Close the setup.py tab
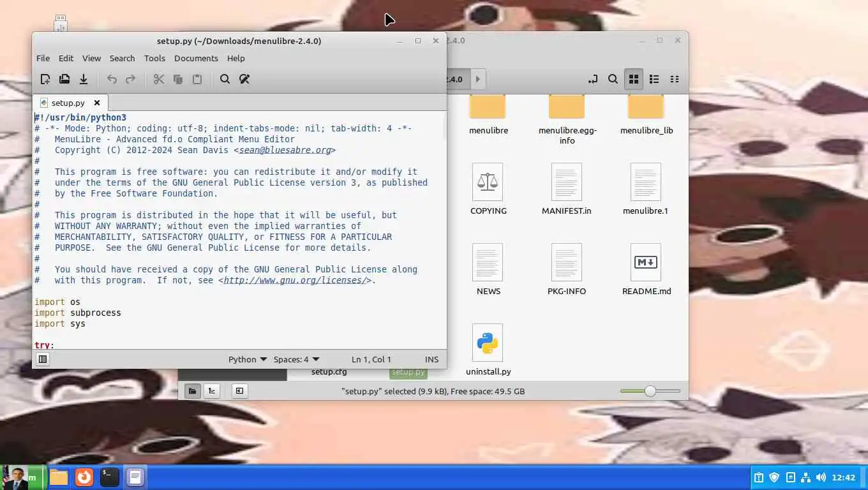Screen dimensions: 868x490 97,103
